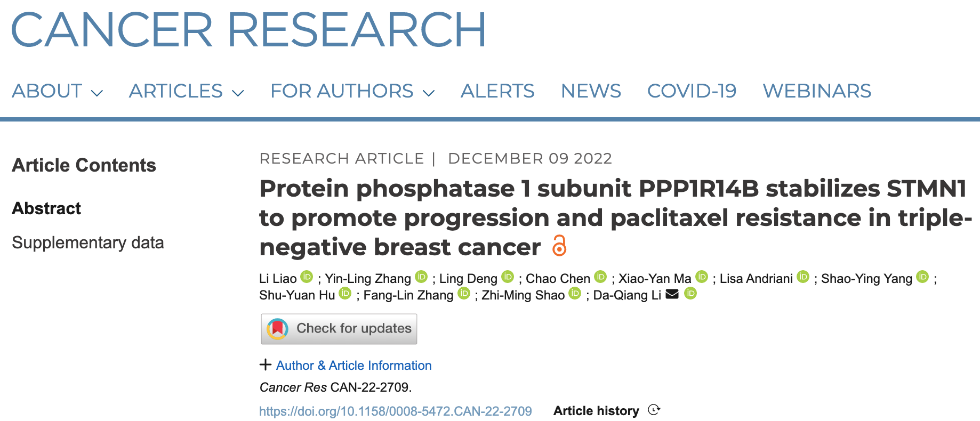Expand the ARTICLES dropdown menu
This screenshot has height=421, width=980.
(187, 91)
